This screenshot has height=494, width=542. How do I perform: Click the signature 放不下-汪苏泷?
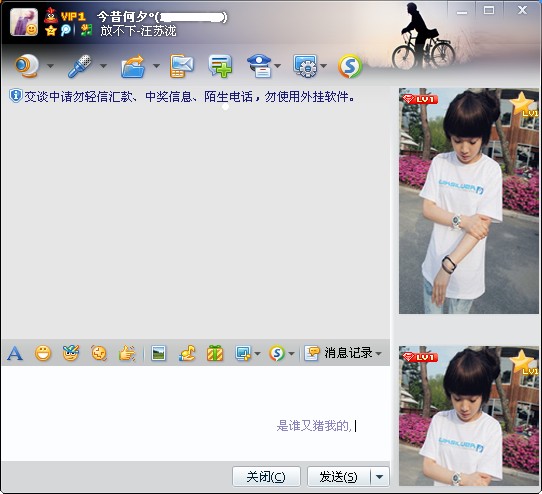coord(138,31)
